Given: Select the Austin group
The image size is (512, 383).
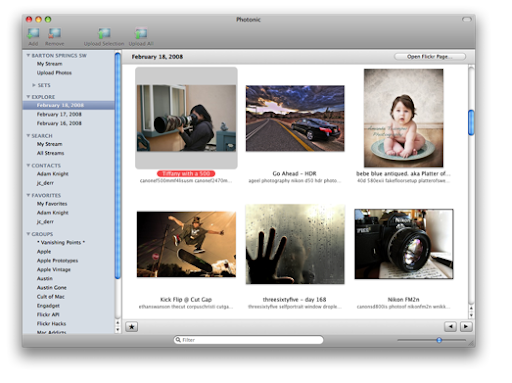Looking at the screenshot, I should pyautogui.click(x=45, y=279).
